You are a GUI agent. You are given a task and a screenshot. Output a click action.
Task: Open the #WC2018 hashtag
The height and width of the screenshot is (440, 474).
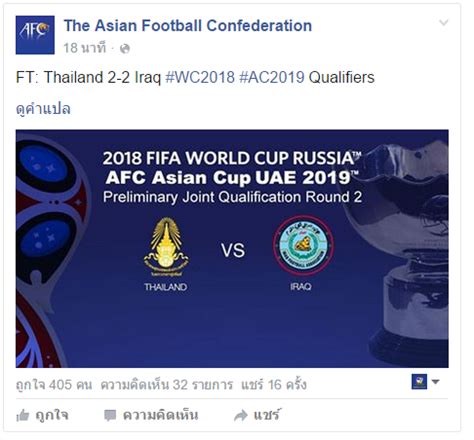coord(200,77)
